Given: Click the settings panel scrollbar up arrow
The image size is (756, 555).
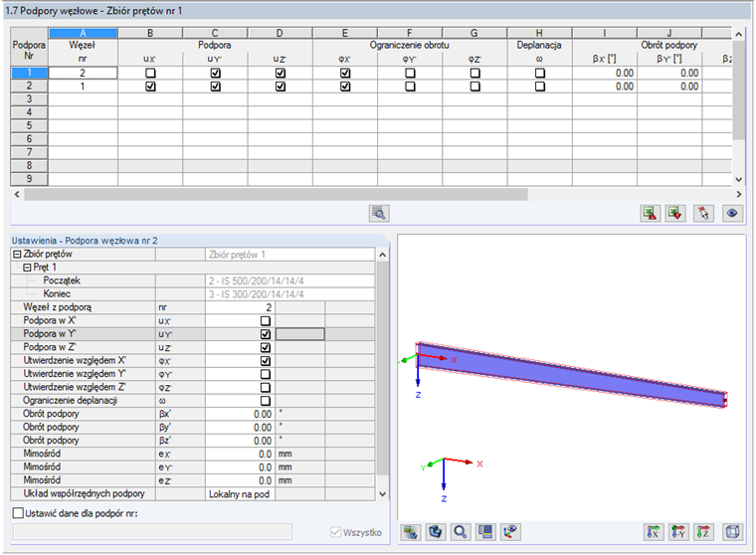Looking at the screenshot, I should [382, 254].
